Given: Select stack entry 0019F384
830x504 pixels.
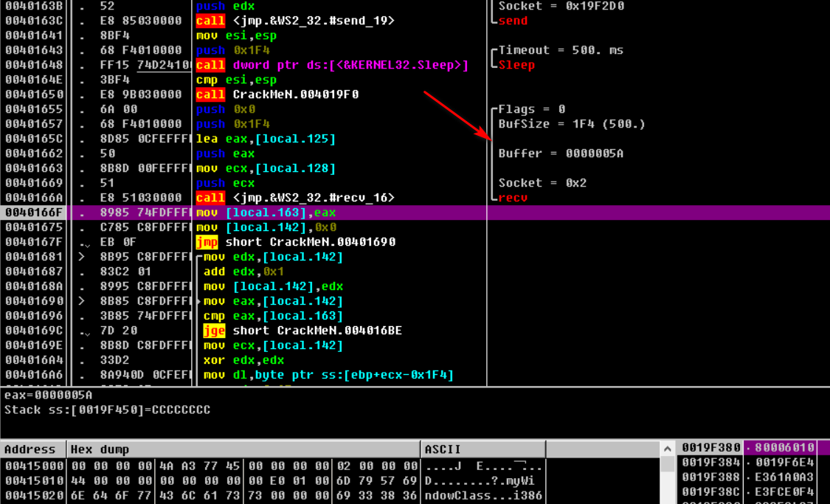Looking at the screenshot, I should (753, 463).
